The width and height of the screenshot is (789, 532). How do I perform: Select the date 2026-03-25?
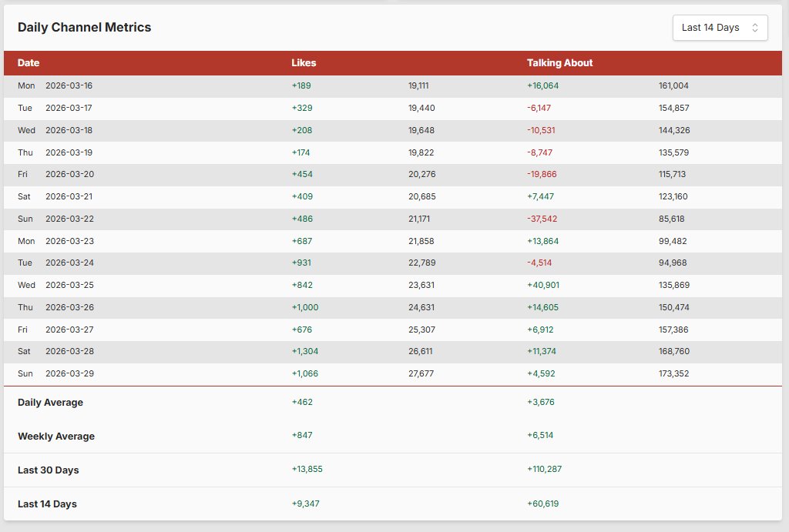[69, 285]
